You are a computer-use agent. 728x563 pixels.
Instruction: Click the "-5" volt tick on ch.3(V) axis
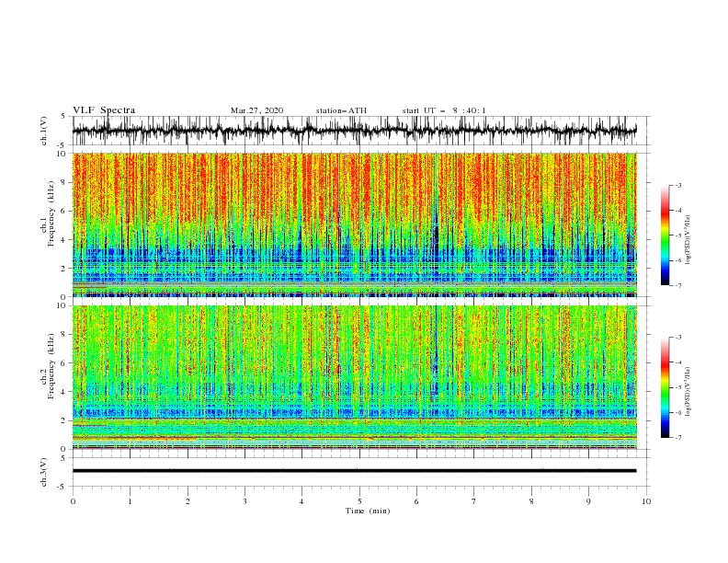coord(62,487)
